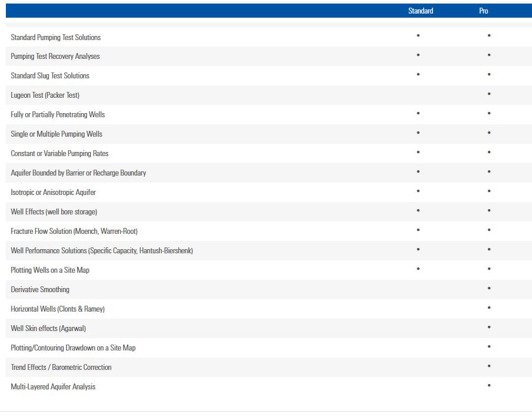Screen dimensions: 532x420
Task: Click Trend Effects / Barometric Correction label
Action: pos(61,367)
